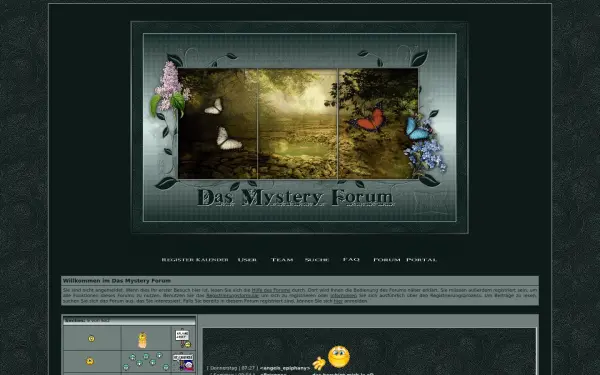Go to the Portal menu link
600x375 pixels.
pyautogui.click(x=421, y=260)
